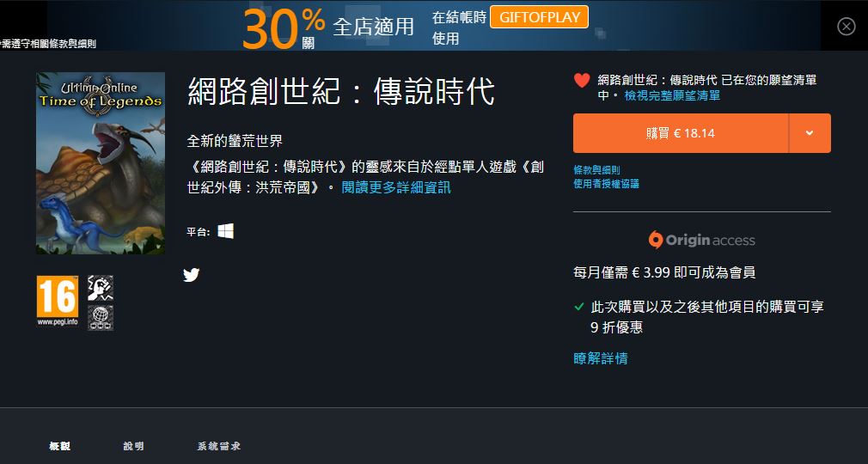Click the PEGI 16 rating badge
The width and height of the screenshot is (868, 464).
click(x=58, y=302)
